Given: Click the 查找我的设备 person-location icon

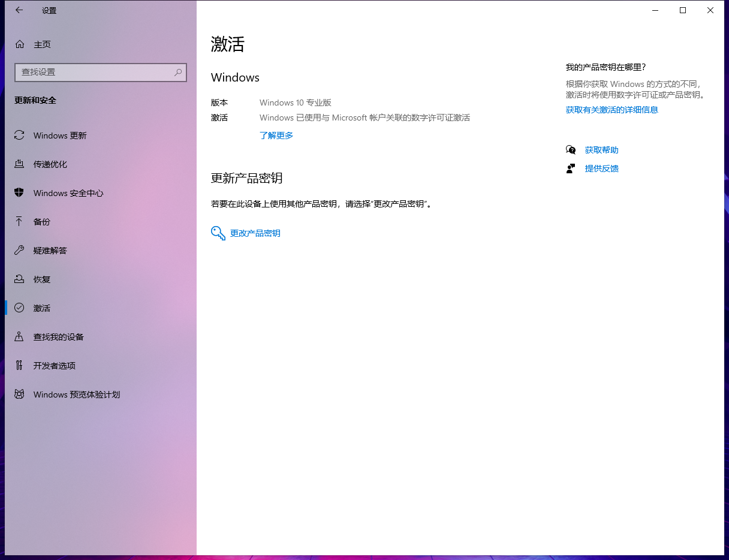Looking at the screenshot, I should 19,337.
